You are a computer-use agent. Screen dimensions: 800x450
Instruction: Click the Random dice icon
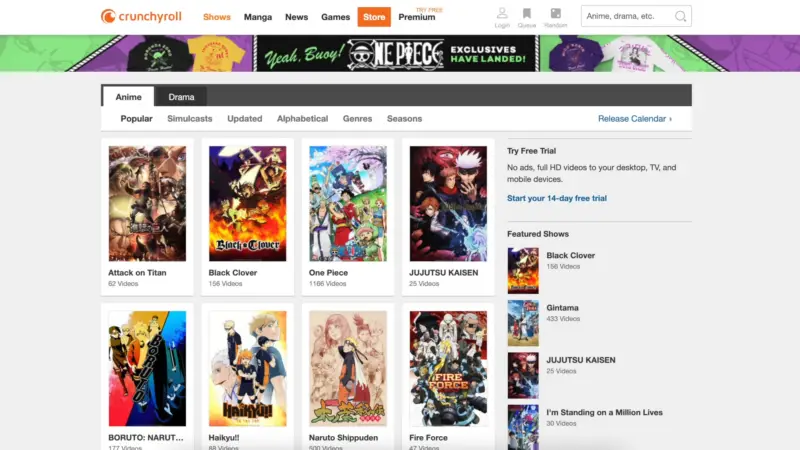(x=555, y=15)
